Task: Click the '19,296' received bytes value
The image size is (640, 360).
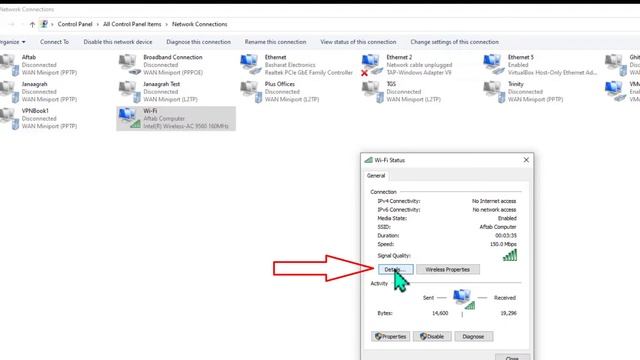Action: pyautogui.click(x=509, y=313)
